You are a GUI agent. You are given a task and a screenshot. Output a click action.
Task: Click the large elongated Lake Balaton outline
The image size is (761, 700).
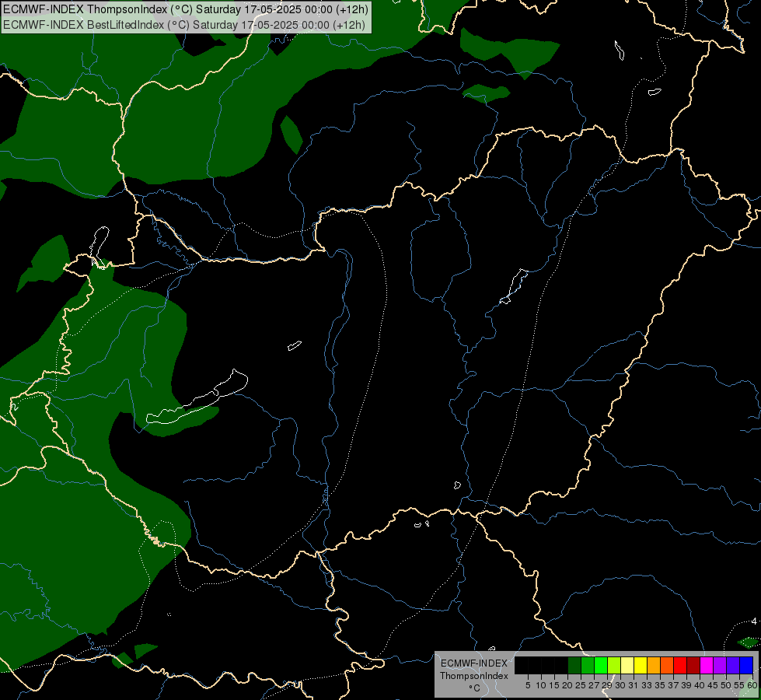[197, 397]
